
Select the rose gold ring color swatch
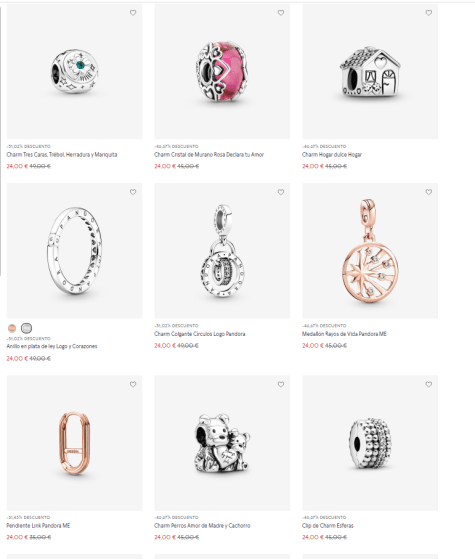tap(12, 328)
